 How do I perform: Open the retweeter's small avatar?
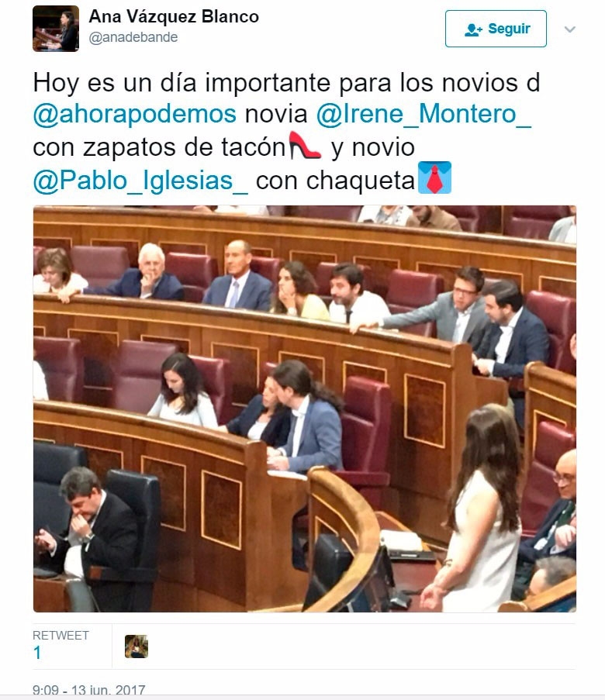pos(137,647)
